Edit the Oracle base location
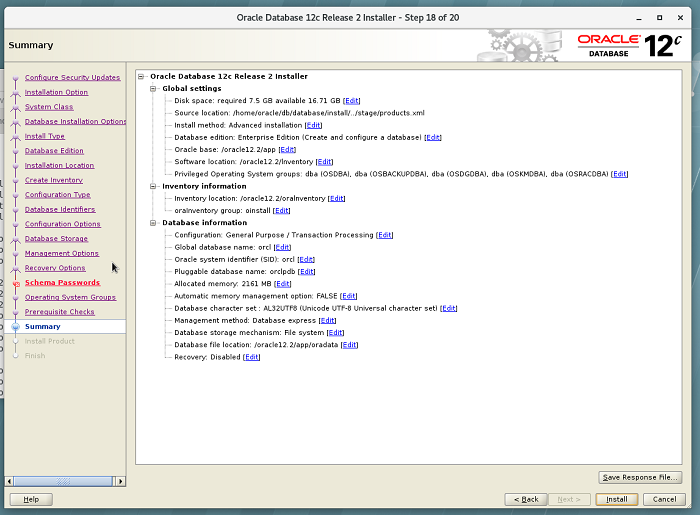 point(287,149)
